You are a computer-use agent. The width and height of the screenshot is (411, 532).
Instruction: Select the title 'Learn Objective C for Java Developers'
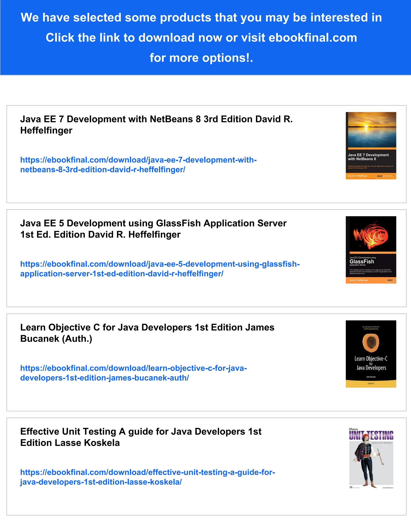click(x=106, y=327)
